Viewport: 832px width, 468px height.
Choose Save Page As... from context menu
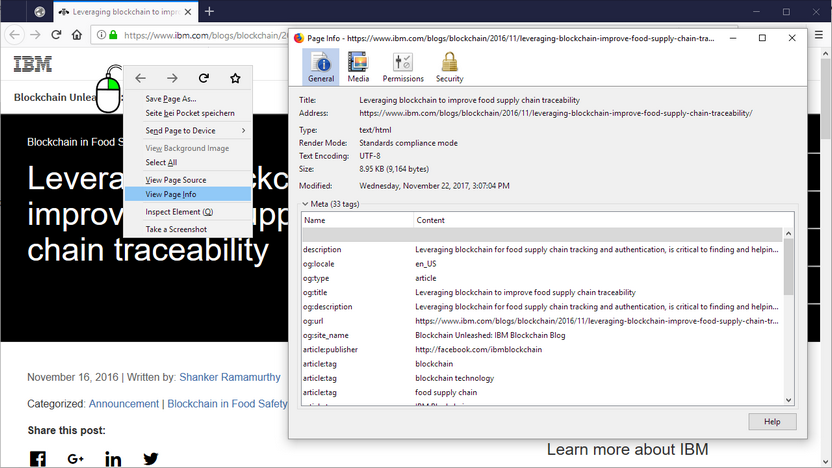(188, 99)
